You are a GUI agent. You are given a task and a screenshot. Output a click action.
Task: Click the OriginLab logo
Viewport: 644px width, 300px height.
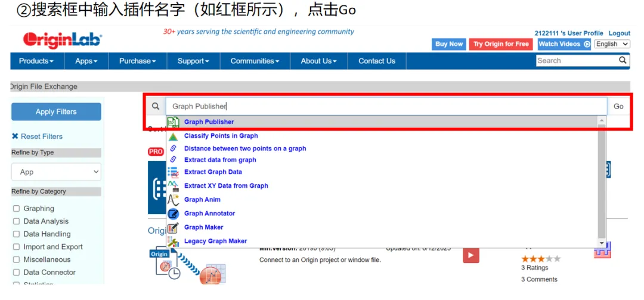[x=62, y=41]
